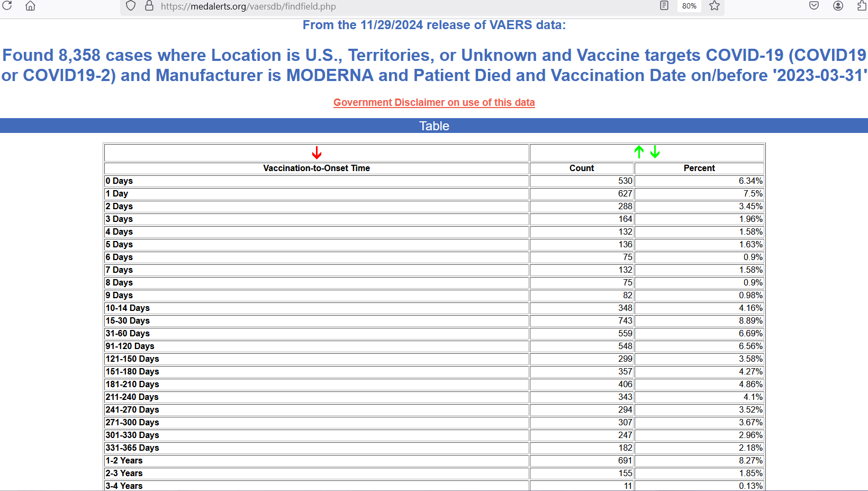Select the '2 Days' row label
This screenshot has width=868, height=491.
[x=119, y=206]
